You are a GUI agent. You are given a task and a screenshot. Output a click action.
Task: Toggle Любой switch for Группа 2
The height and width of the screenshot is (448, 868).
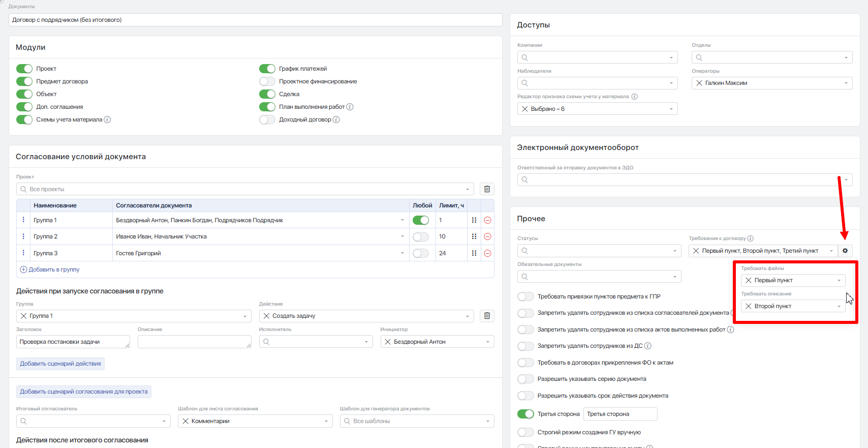[x=421, y=236]
